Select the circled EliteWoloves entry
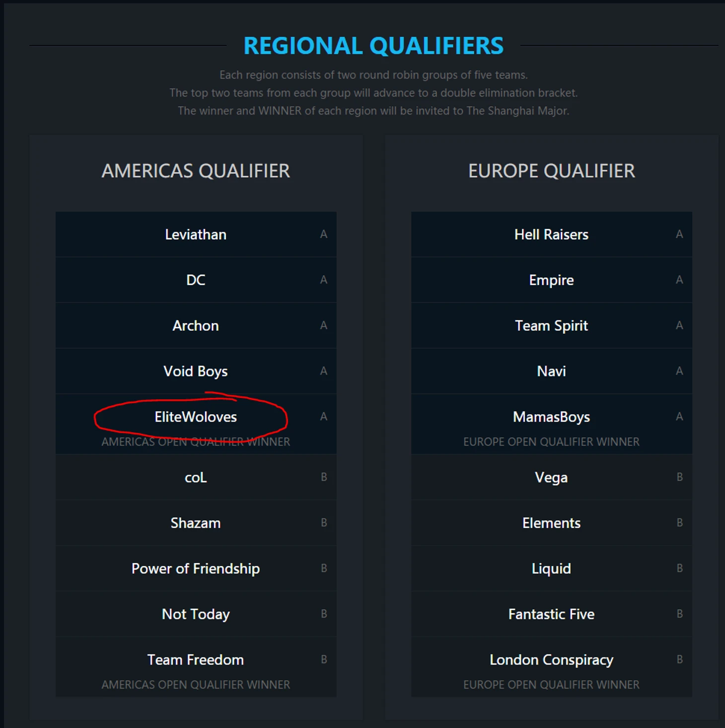 196,417
